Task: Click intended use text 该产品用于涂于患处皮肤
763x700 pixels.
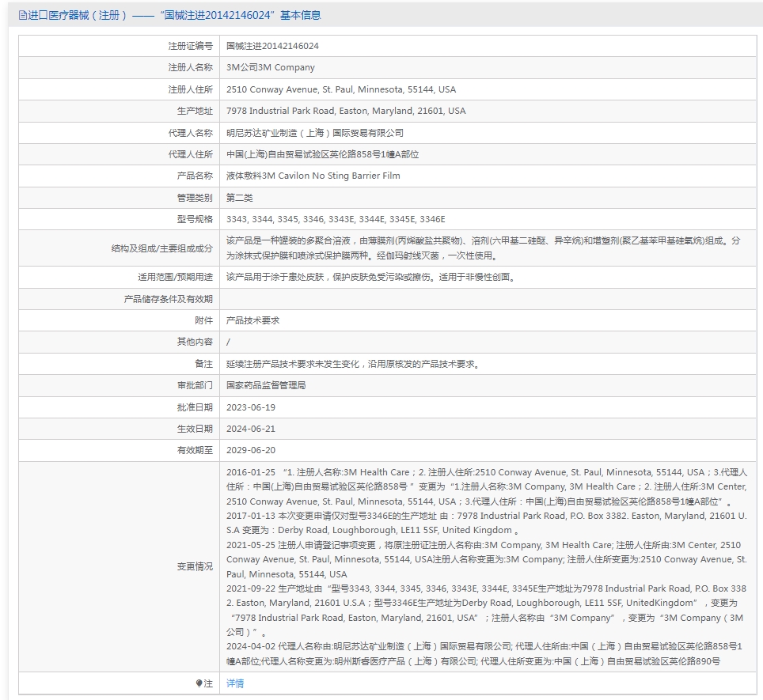Action: (x=370, y=277)
